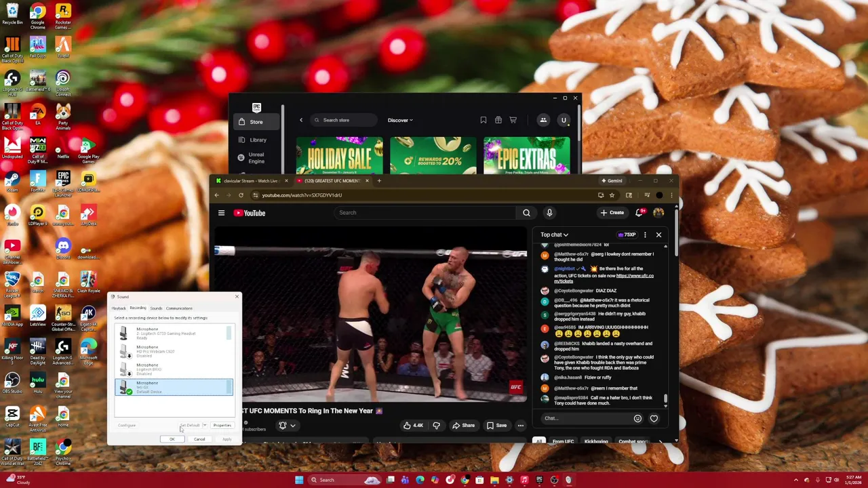Open the Epic store wishlist bookmark icon

tap(483, 120)
